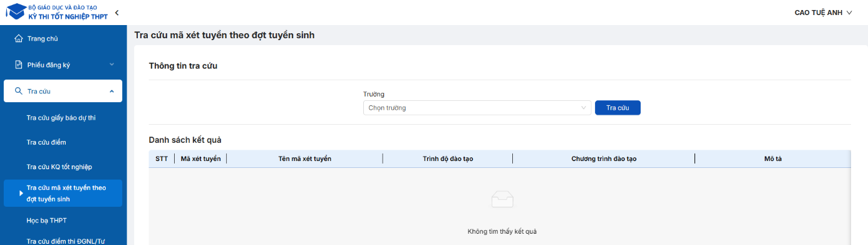This screenshot has height=245, width=868.
Task: Click the Mã xét tuyển column header
Action: (200, 159)
